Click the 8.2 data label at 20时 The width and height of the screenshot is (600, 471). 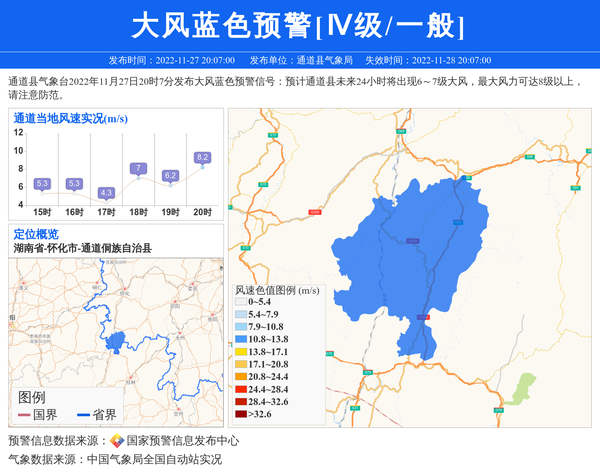[202, 157]
